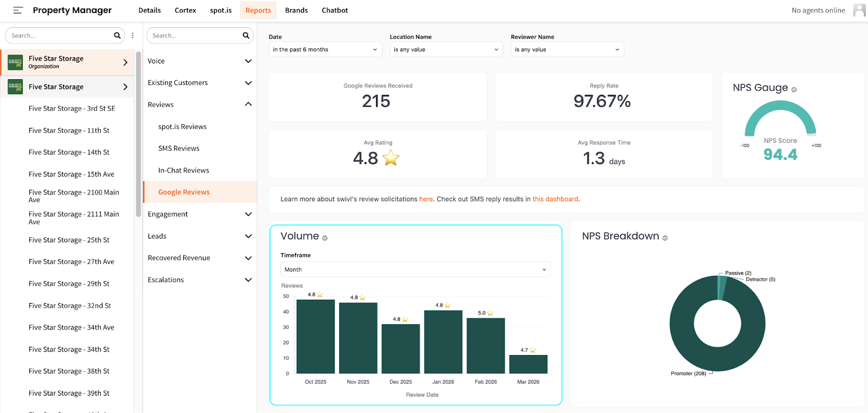The height and width of the screenshot is (413, 868).
Task: Open 'this dashboard' link
Action: (x=556, y=199)
